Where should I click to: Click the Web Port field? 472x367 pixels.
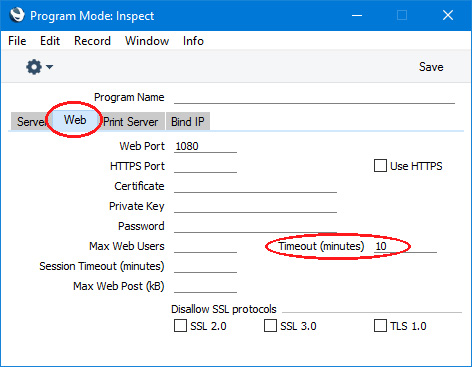205,146
